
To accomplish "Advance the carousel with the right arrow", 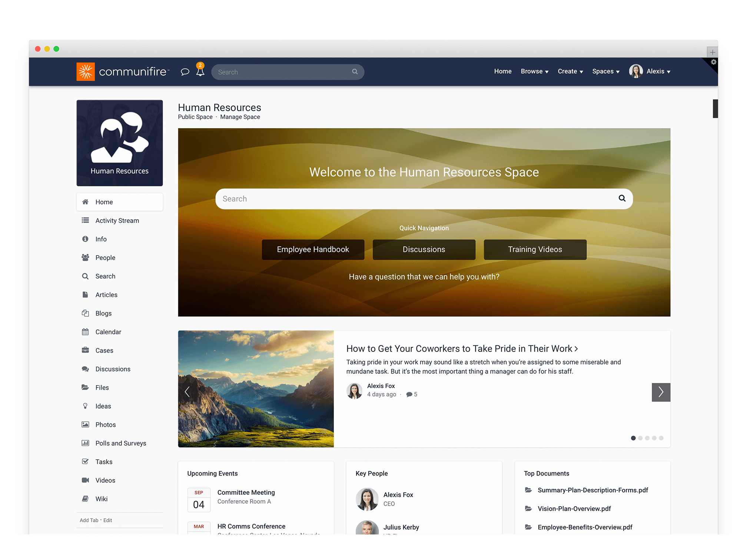I will (x=661, y=392).
